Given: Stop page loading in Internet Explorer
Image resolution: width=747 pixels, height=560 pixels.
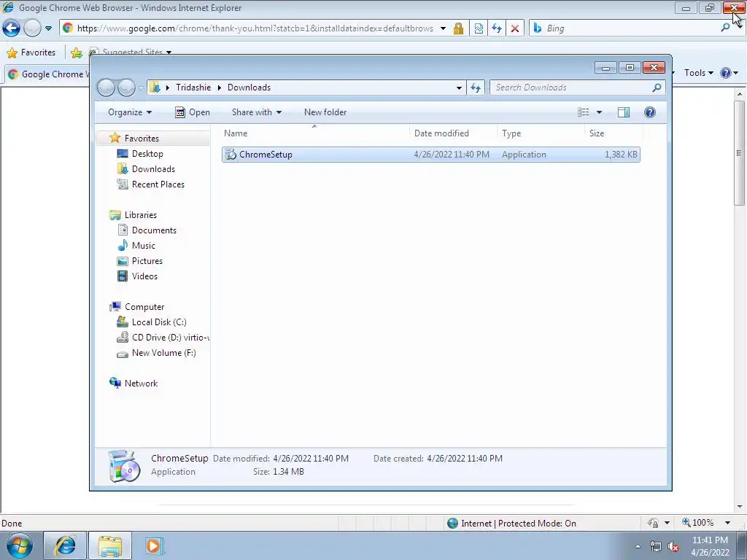Looking at the screenshot, I should 514,28.
